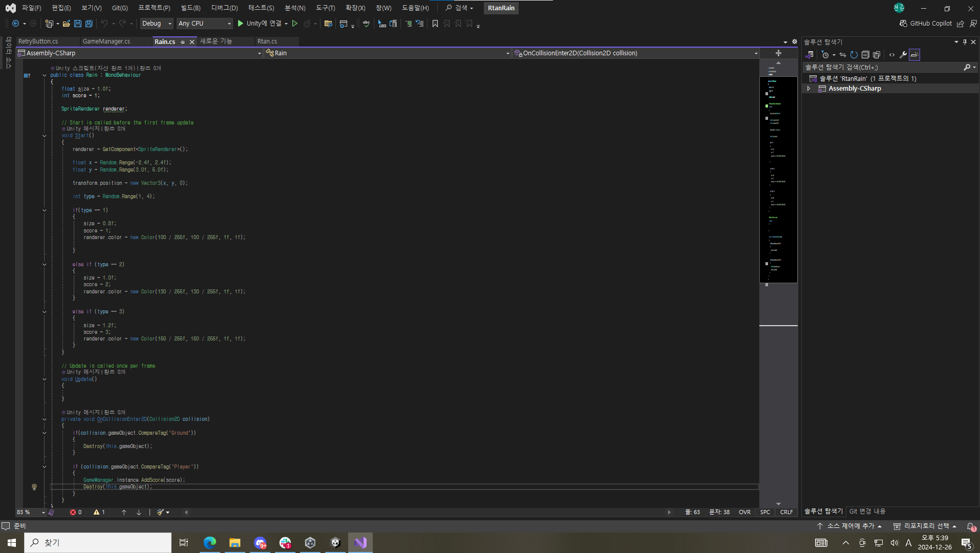Start debugging with Unity에 연결 button

click(260, 24)
